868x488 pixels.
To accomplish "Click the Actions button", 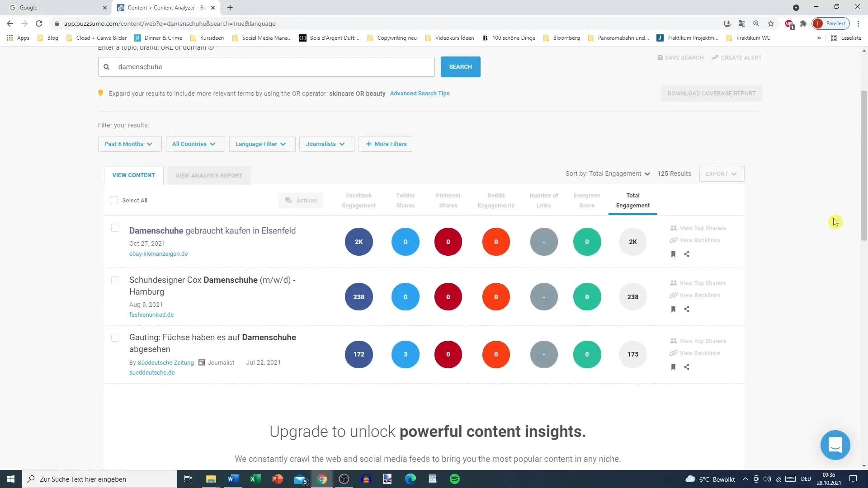I will (301, 201).
